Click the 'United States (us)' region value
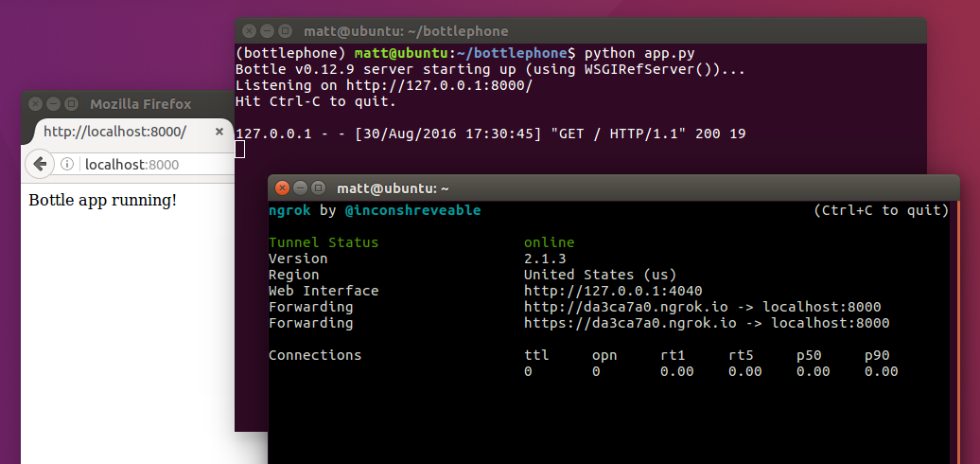 pos(600,276)
